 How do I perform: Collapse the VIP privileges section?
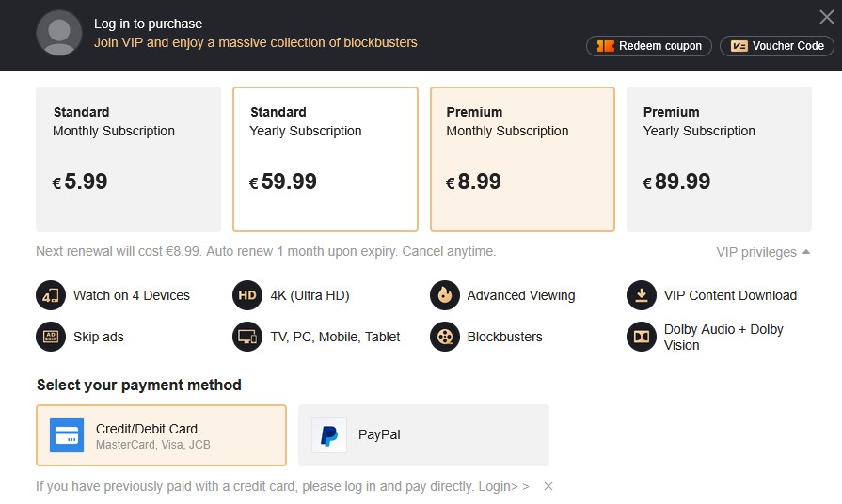[x=763, y=252]
